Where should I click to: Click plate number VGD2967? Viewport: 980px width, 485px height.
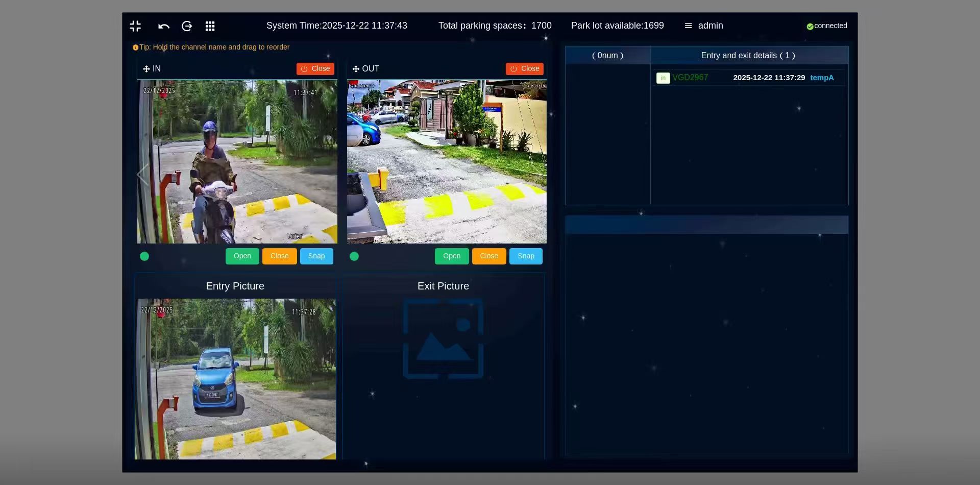pyautogui.click(x=690, y=78)
